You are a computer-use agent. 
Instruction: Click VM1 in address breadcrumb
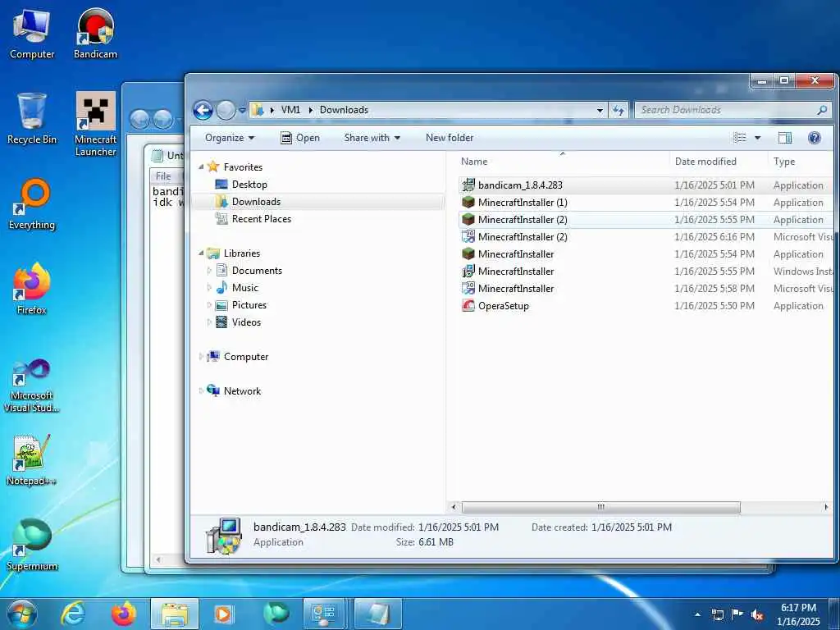[290, 110]
